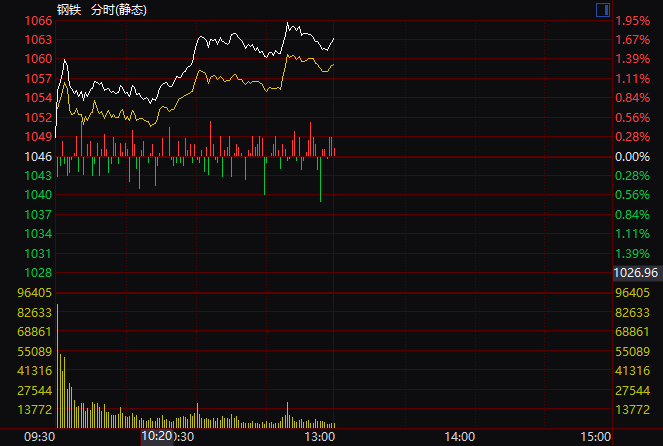Click the 分时(静态) chart mode label
This screenshot has width=663, height=446.
coord(117,9)
